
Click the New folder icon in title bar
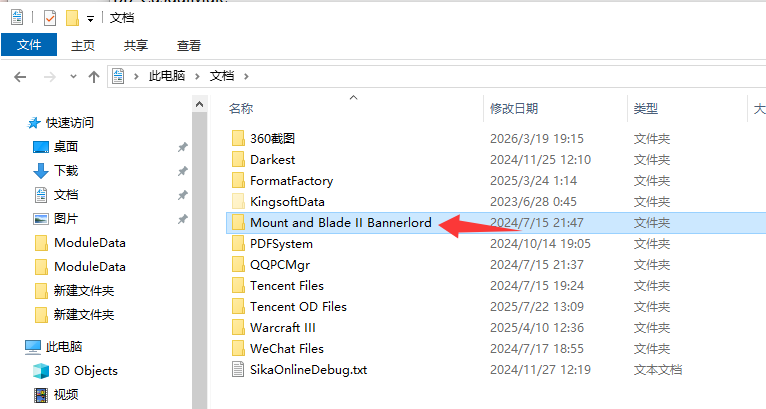72,18
